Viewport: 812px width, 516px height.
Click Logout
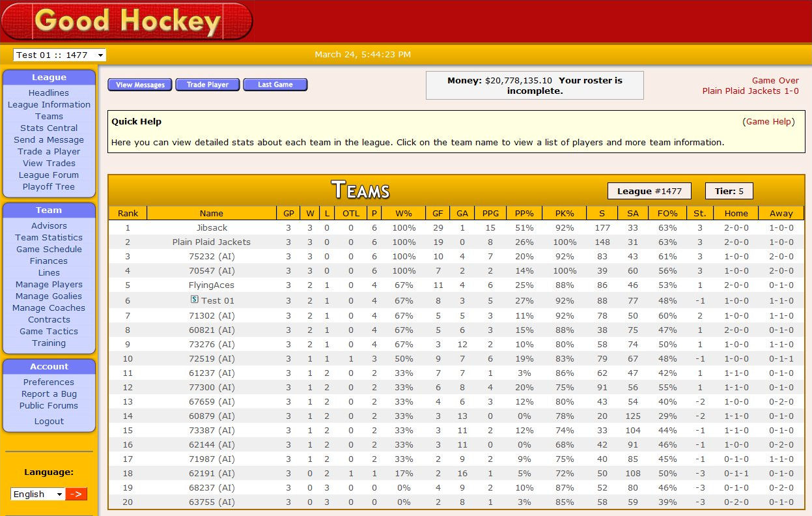tap(49, 422)
